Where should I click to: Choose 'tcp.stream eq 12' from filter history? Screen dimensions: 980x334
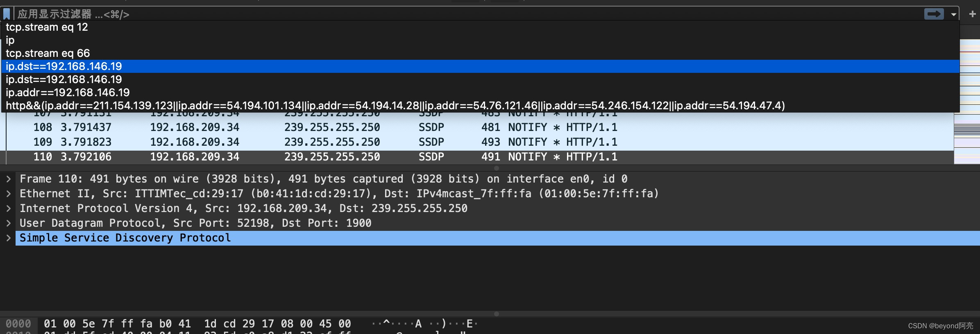pos(481,27)
